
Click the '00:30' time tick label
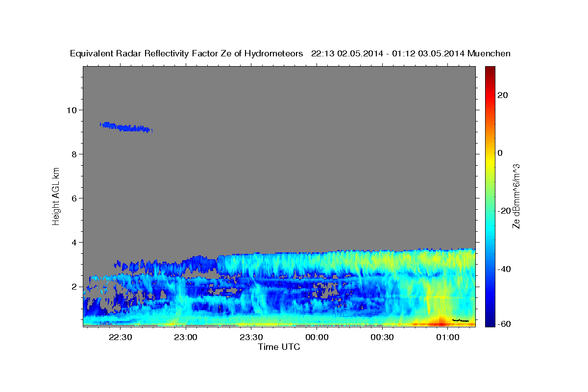tap(382, 338)
